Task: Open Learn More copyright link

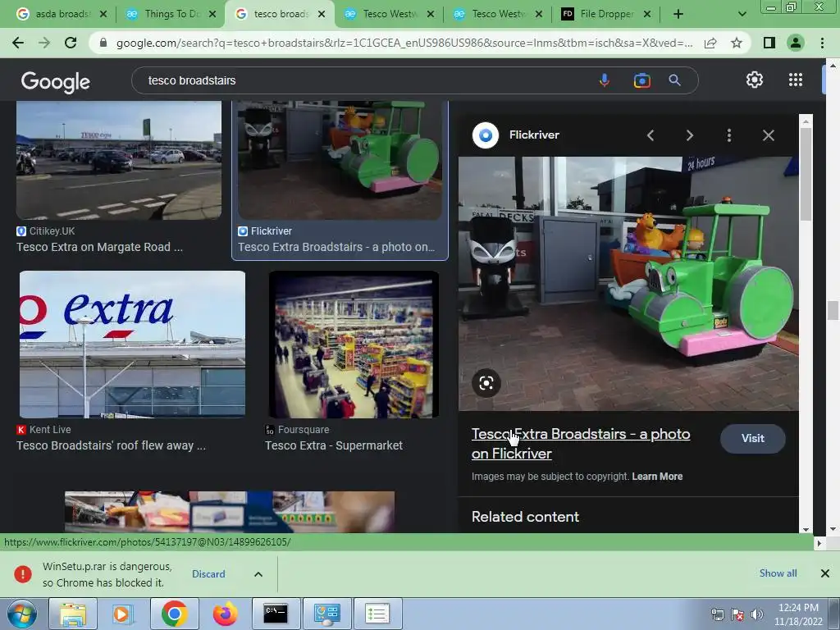Action: click(657, 477)
